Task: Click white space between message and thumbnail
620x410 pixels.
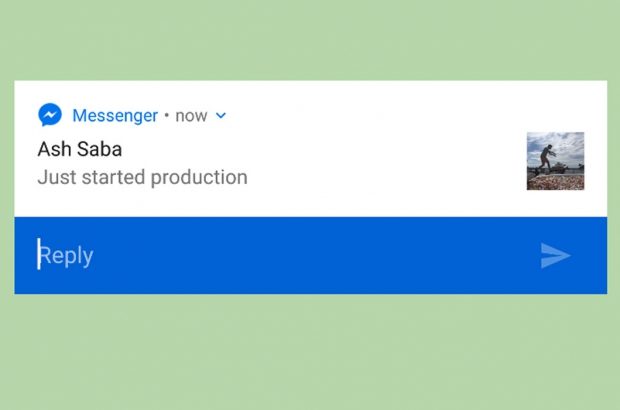Action: pos(390,165)
